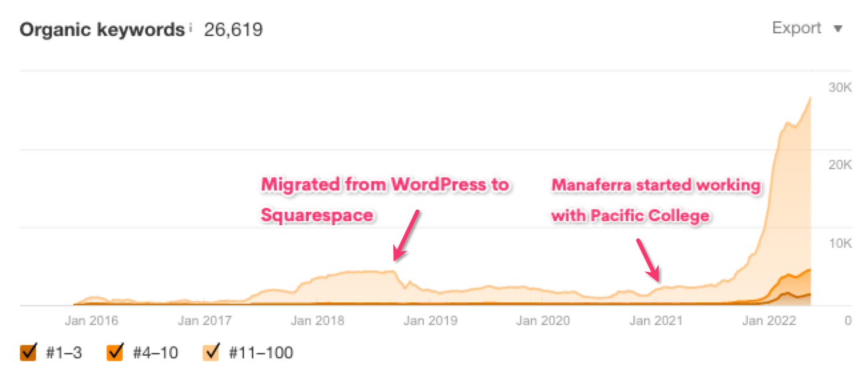The image size is (868, 381).
Task: Click the chart peak near 30K
Action: [809, 99]
